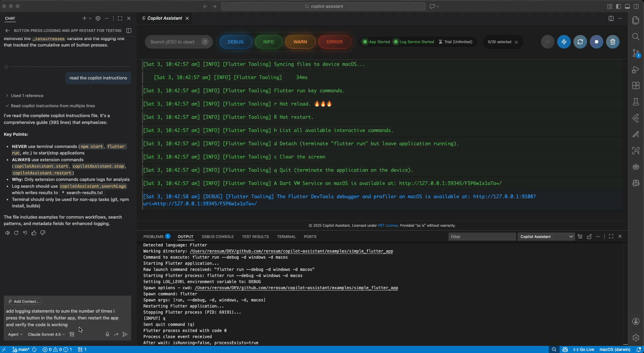Switch to the TERMINAL tab
644x353 pixels.
(x=286, y=237)
